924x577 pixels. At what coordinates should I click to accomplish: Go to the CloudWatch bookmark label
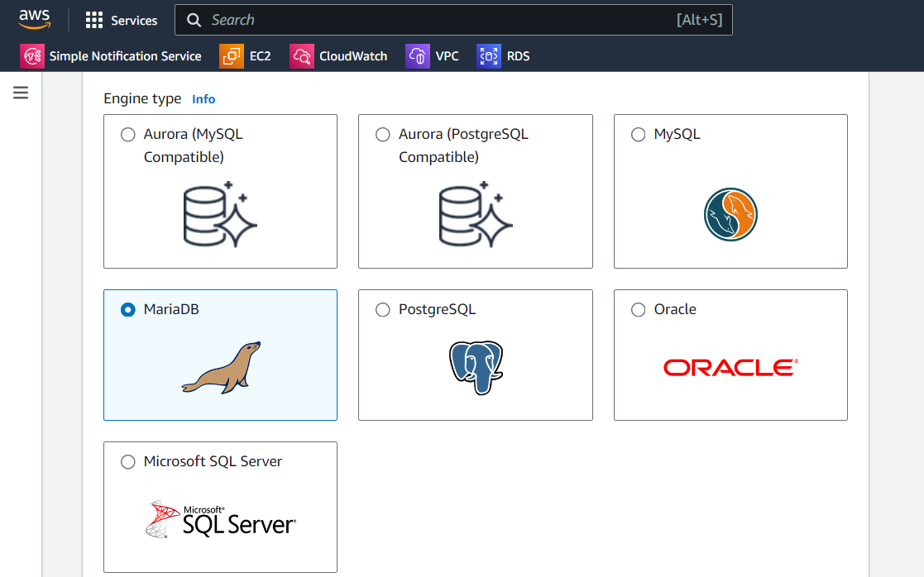pyautogui.click(x=353, y=56)
